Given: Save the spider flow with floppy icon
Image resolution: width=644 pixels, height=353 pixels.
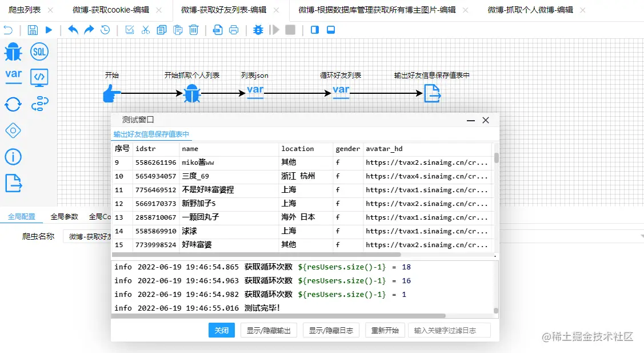Looking at the screenshot, I should (x=33, y=30).
